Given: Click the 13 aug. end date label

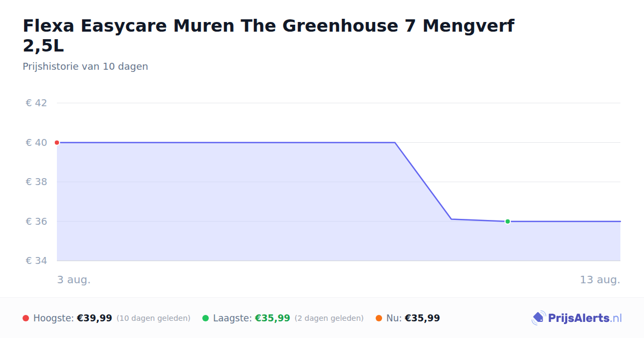Looking at the screenshot, I should click(600, 280).
